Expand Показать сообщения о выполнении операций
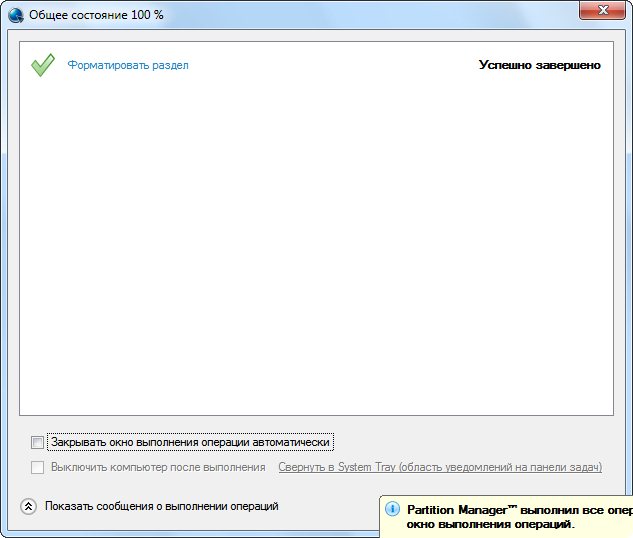633x538 pixels. click(x=28, y=506)
